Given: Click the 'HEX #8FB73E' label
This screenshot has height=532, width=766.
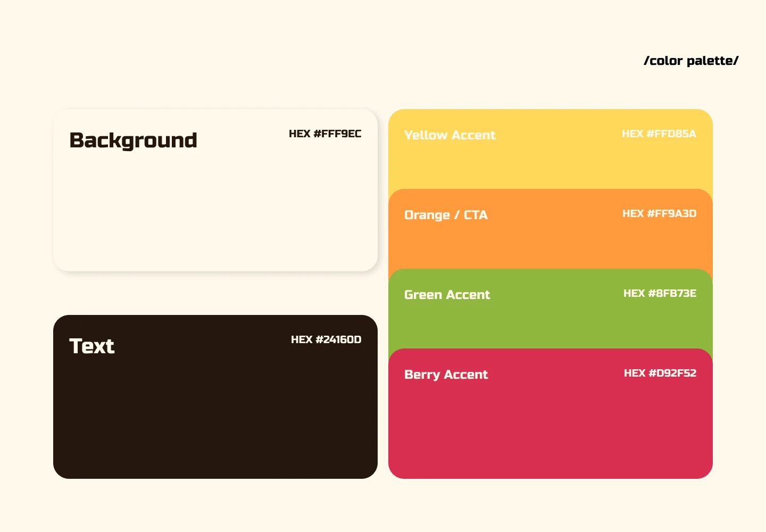Looking at the screenshot, I should 660,293.
